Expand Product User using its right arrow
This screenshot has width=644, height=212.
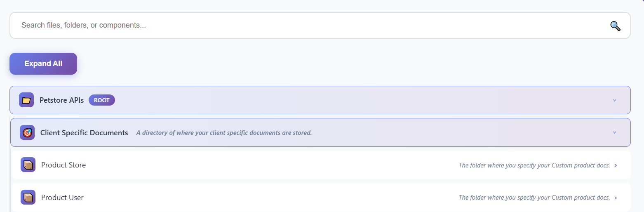(x=616, y=198)
